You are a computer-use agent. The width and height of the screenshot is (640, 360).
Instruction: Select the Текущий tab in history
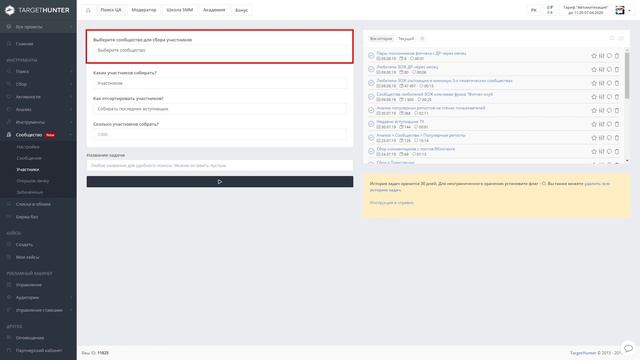point(406,39)
